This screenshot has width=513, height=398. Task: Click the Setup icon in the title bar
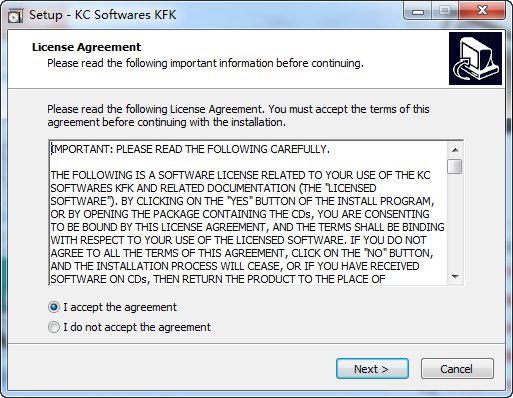[x=15, y=15]
